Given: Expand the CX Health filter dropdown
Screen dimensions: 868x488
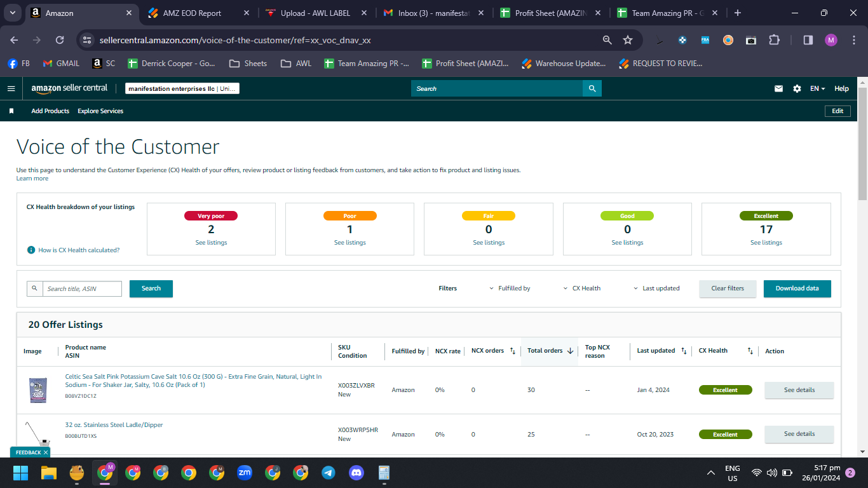Looking at the screenshot, I should (x=582, y=288).
